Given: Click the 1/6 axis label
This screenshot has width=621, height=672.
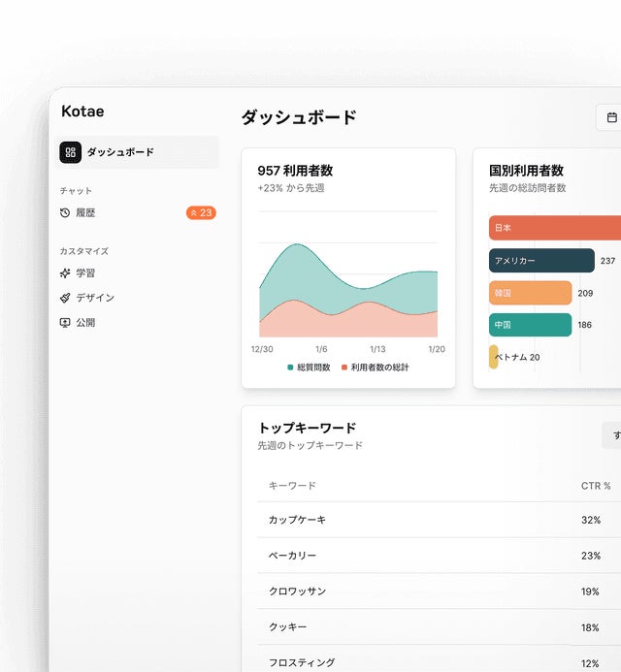Looking at the screenshot, I should coord(321,349).
